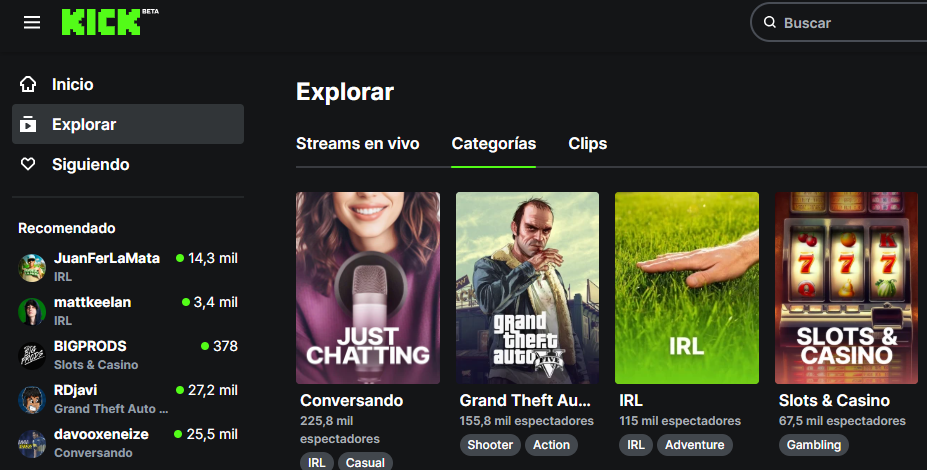Open RDjavi's avatar
This screenshot has height=470, width=927.
click(32, 399)
